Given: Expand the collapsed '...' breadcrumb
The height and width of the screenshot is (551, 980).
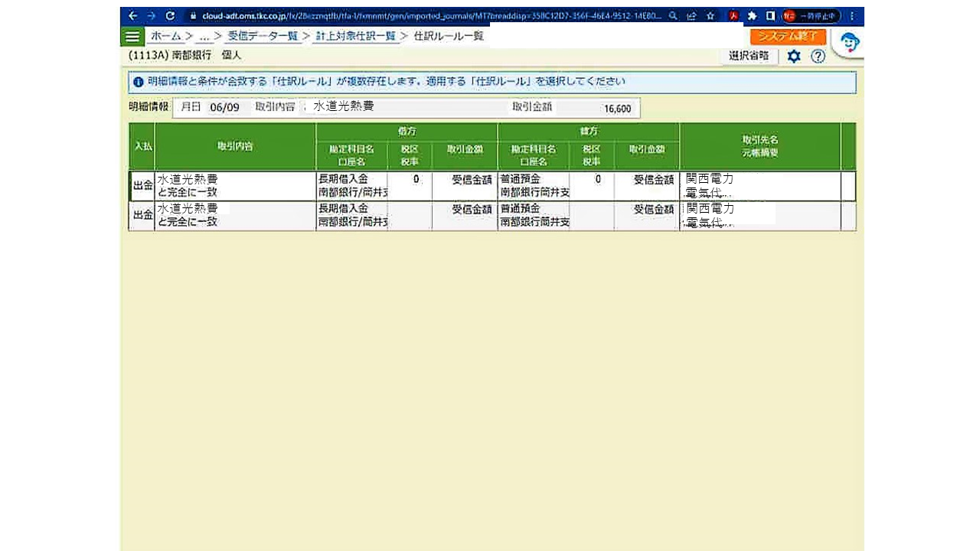Looking at the screenshot, I should coord(204,36).
